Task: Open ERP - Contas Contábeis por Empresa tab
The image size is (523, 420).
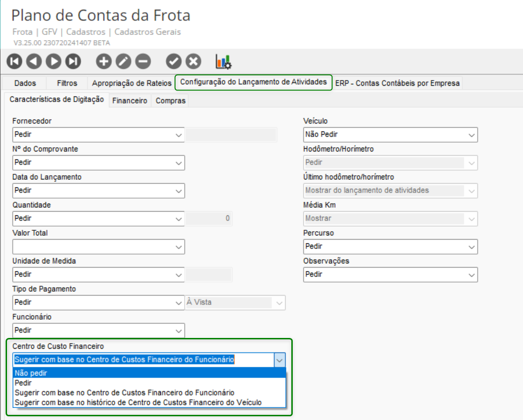Action: click(397, 83)
